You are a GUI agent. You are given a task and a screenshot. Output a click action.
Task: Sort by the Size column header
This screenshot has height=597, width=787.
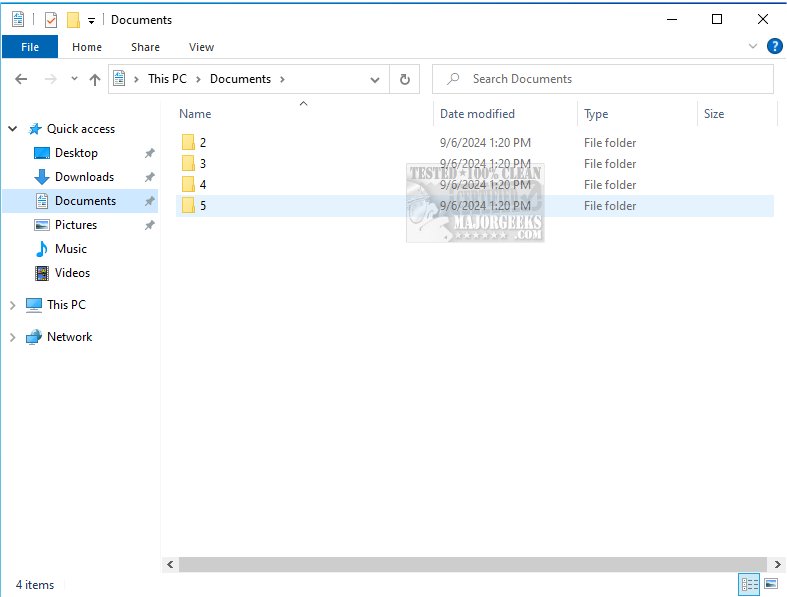pyautogui.click(x=714, y=114)
